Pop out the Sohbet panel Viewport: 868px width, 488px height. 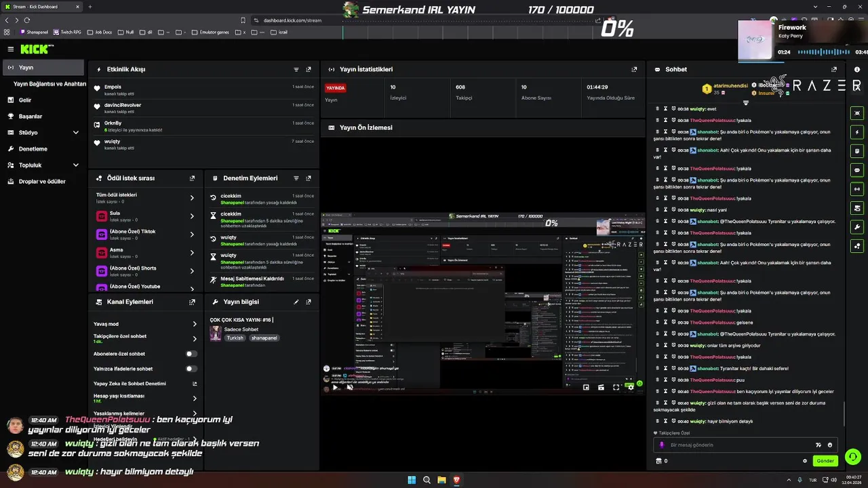pos(834,69)
